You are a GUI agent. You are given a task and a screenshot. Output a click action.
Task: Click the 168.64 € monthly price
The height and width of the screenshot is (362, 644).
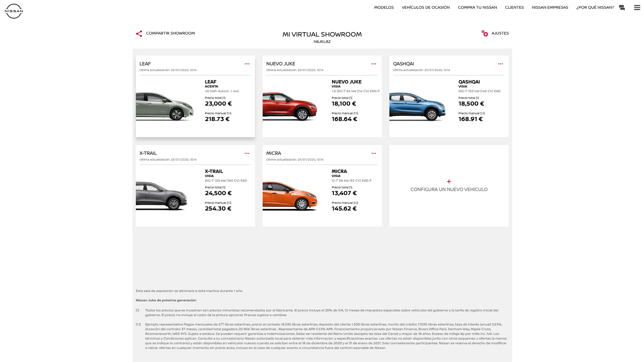tap(344, 119)
